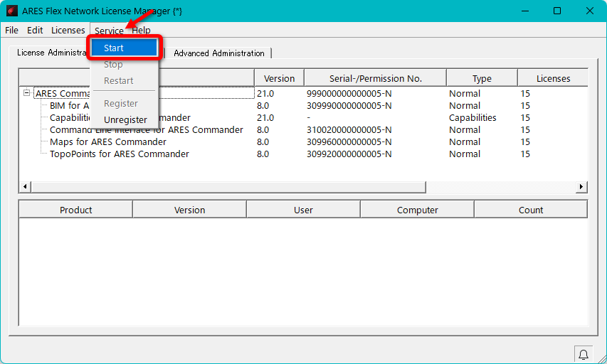Switch to the Advanced Administration tab
The image size is (607, 364).
click(x=219, y=53)
